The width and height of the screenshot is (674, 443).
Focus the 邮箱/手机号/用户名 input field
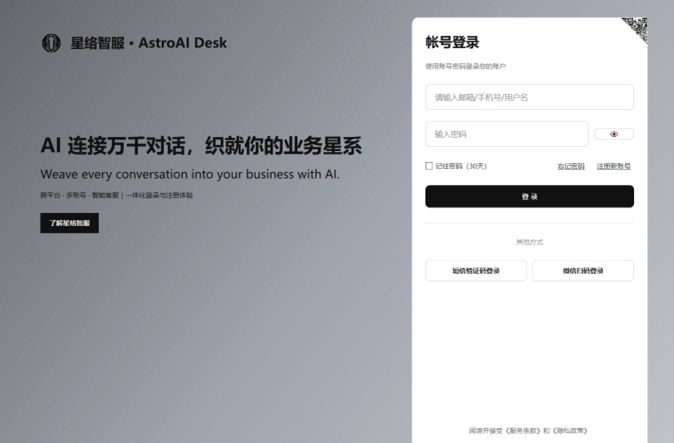[529, 97]
